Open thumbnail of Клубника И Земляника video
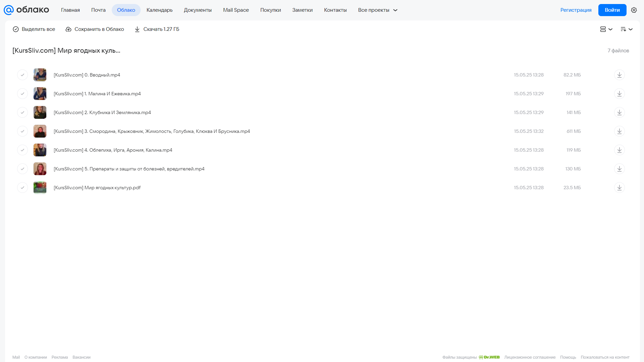The height and width of the screenshot is (362, 644). click(x=40, y=112)
